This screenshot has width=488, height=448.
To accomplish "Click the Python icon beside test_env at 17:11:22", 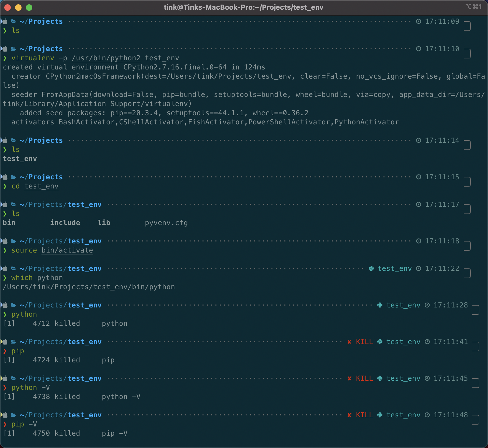I will (371, 268).
